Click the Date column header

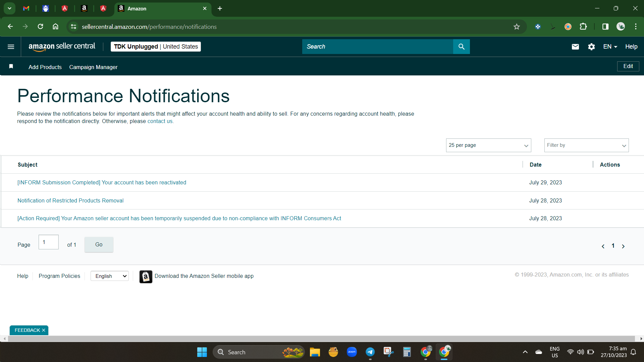(x=535, y=165)
